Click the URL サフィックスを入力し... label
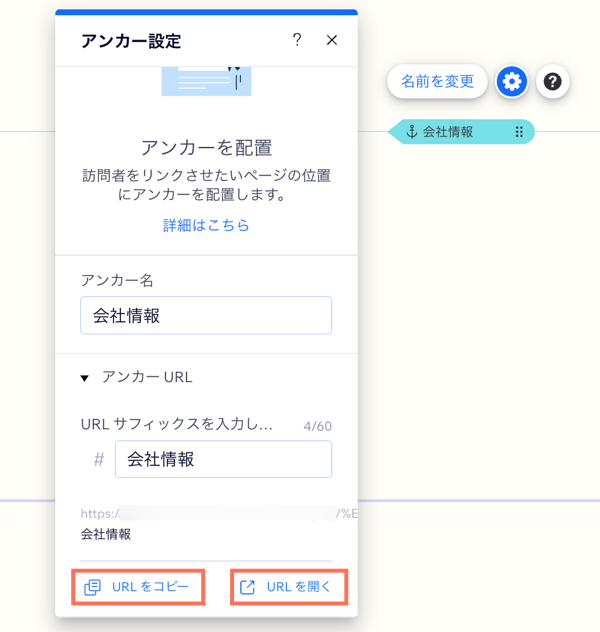This screenshot has width=600, height=632. (177, 424)
